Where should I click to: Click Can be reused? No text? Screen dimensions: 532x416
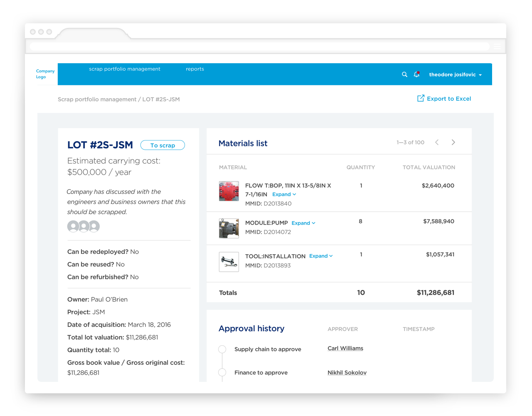point(96,264)
